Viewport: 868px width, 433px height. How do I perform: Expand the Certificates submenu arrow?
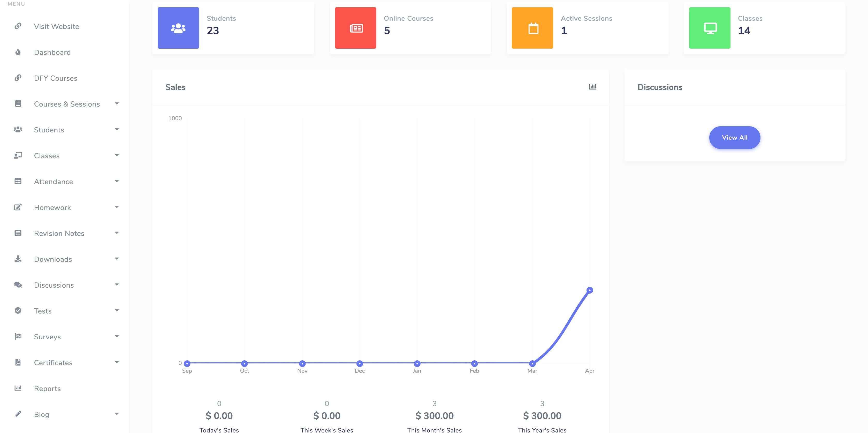117,362
